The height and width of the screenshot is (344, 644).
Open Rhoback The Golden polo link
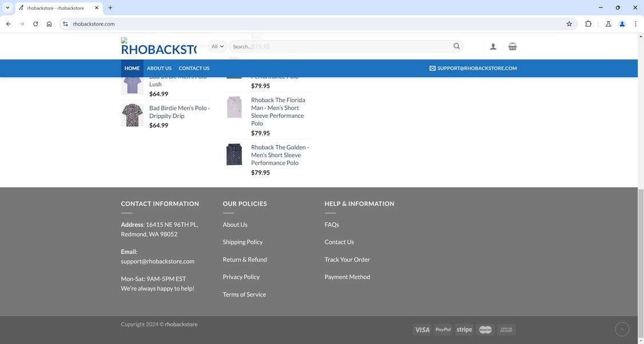point(280,155)
